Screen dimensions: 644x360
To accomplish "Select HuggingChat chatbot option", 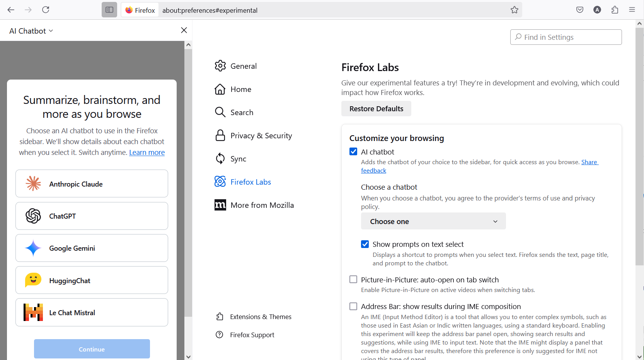I will coord(92,280).
